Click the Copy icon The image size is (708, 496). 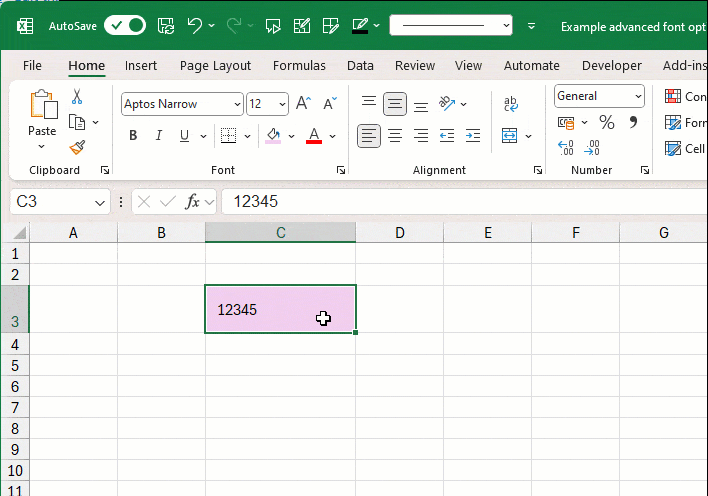tap(77, 122)
